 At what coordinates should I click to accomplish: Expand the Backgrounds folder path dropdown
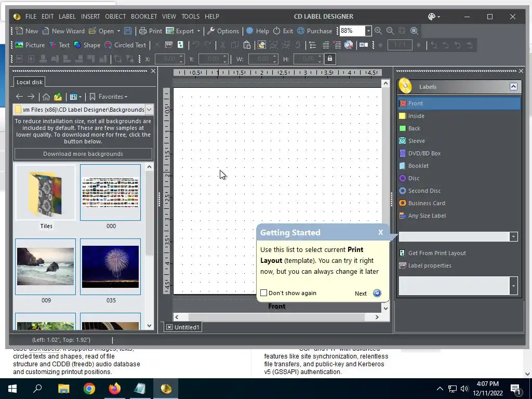coord(149,109)
